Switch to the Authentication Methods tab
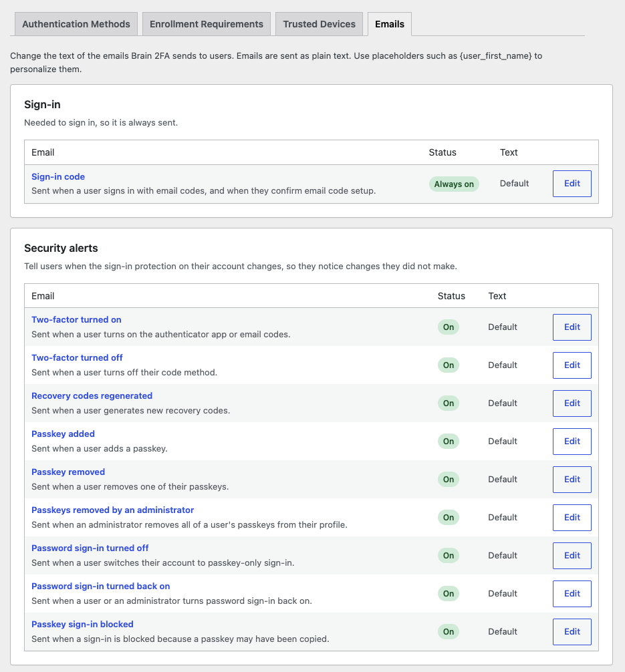Viewport: 625px width, 672px height. point(76,24)
